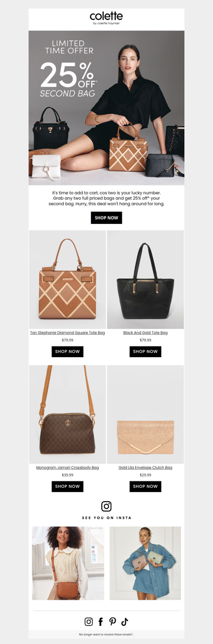Open the footer TikTok icon
Image resolution: width=213 pixels, height=644 pixels.
(125, 622)
